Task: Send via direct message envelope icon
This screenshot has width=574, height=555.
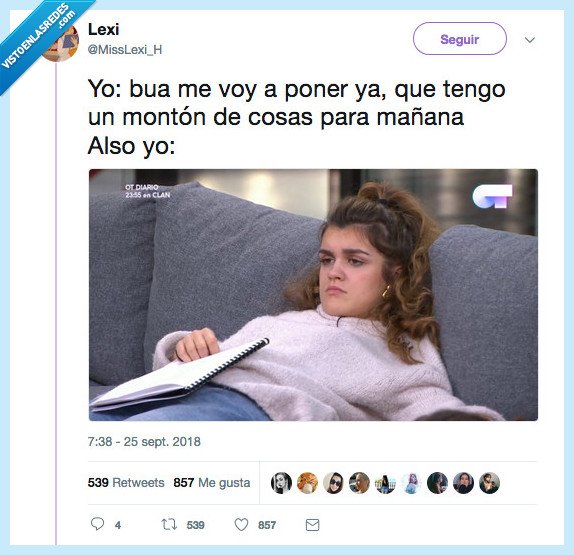Action: (x=312, y=525)
